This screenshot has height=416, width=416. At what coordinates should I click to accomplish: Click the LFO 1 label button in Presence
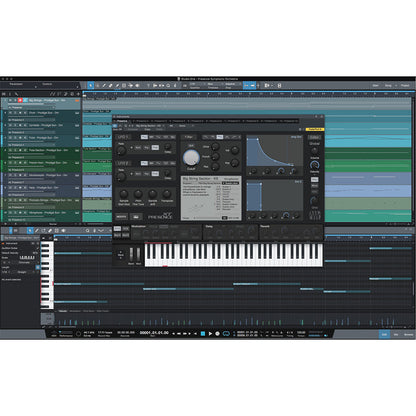pos(123,137)
